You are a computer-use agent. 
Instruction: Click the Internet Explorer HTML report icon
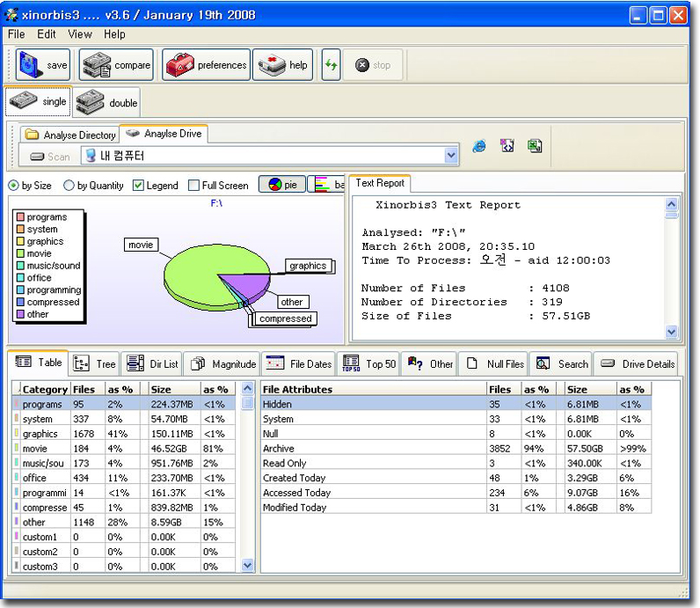(x=479, y=146)
